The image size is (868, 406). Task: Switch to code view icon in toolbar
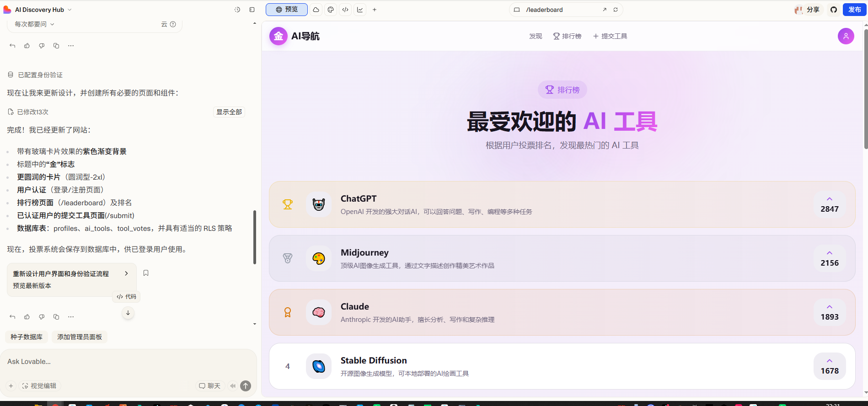(345, 10)
